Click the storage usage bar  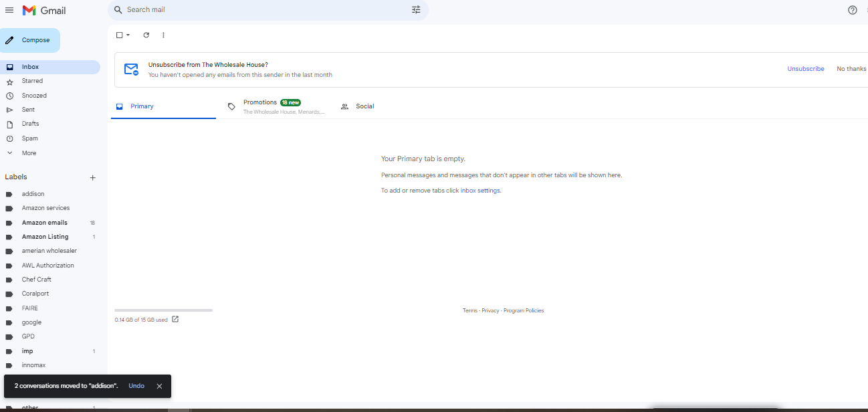pos(163,310)
